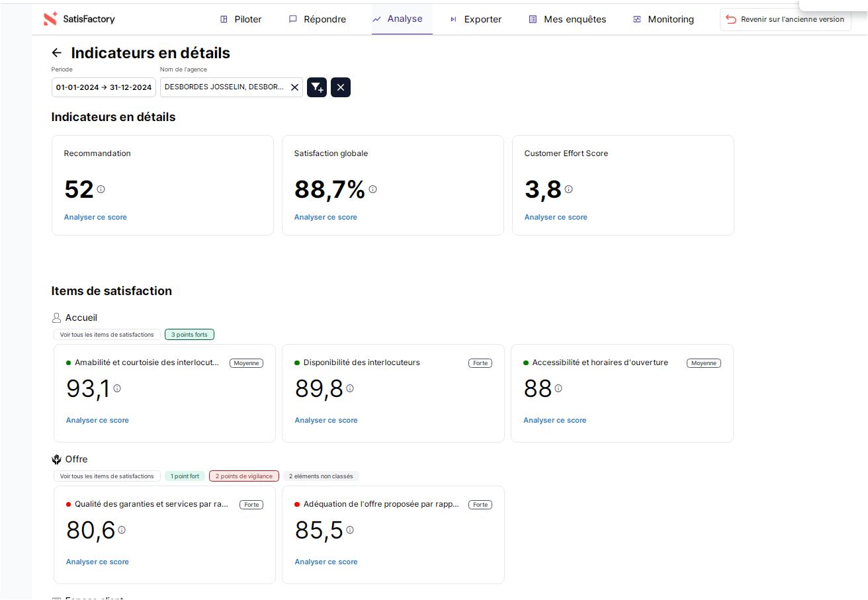Image resolution: width=868 pixels, height=600 pixels.
Task: Click info icon next to Recommandation score 52
Action: 101,189
